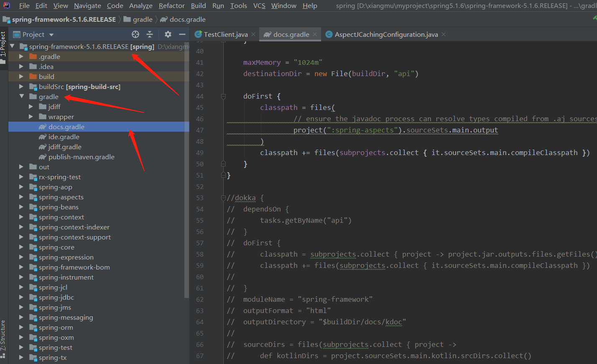Open the Analyze menu

click(x=141, y=5)
